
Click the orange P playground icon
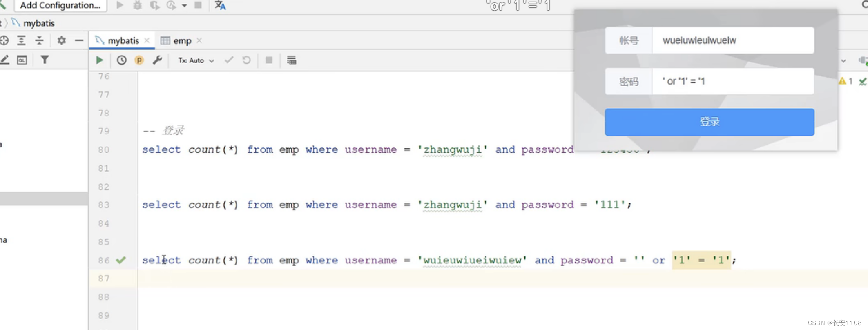point(139,60)
